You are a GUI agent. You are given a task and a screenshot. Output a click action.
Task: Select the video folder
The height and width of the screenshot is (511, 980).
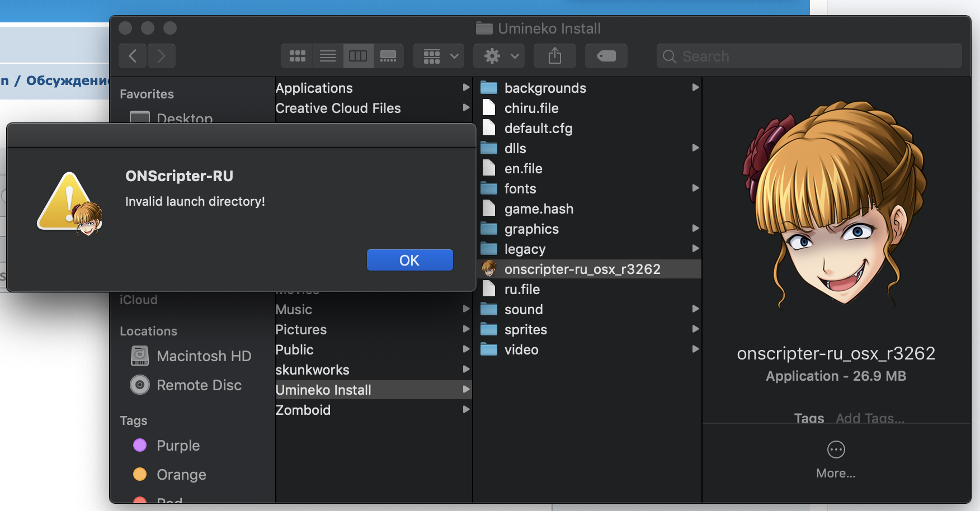pyautogui.click(x=587, y=349)
